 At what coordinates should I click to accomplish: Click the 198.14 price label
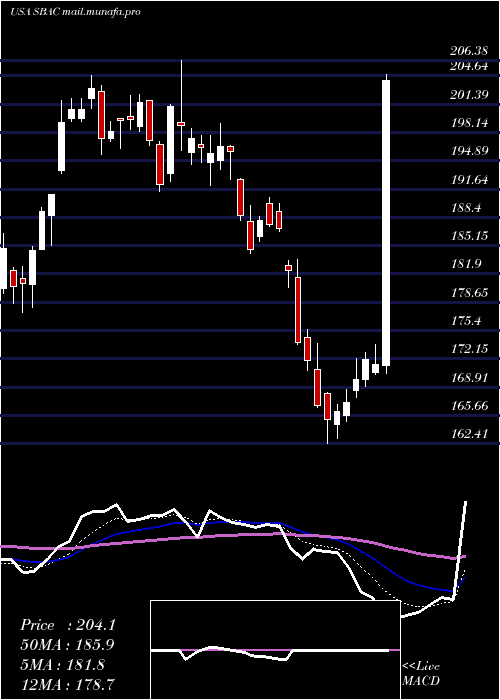pyautogui.click(x=469, y=123)
